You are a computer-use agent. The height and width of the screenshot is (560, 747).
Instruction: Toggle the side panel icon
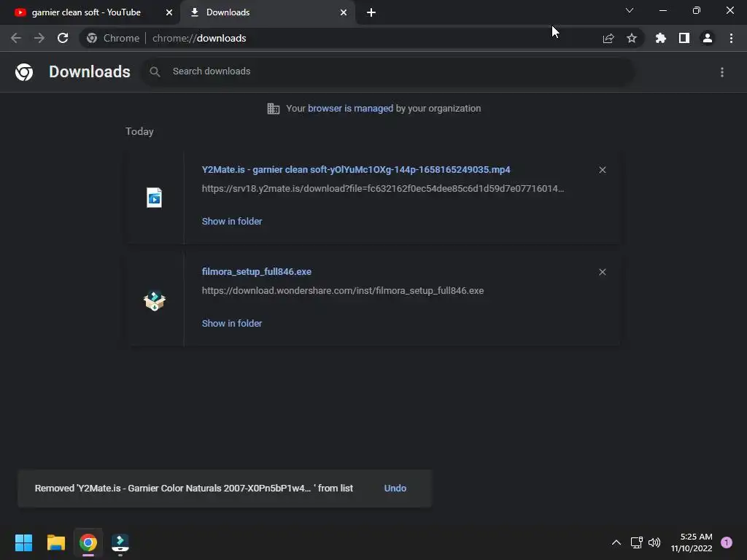pos(684,38)
